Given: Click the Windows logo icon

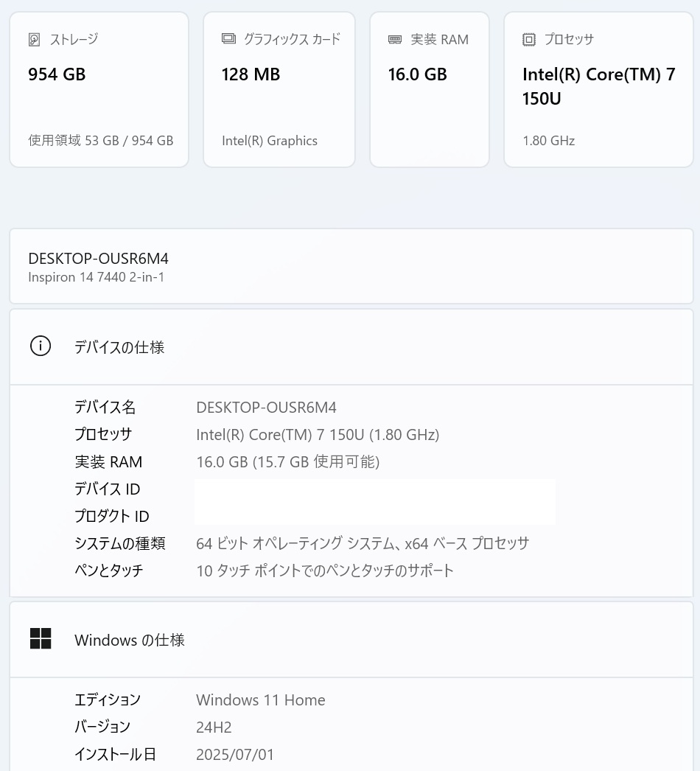Looking at the screenshot, I should point(41,639).
